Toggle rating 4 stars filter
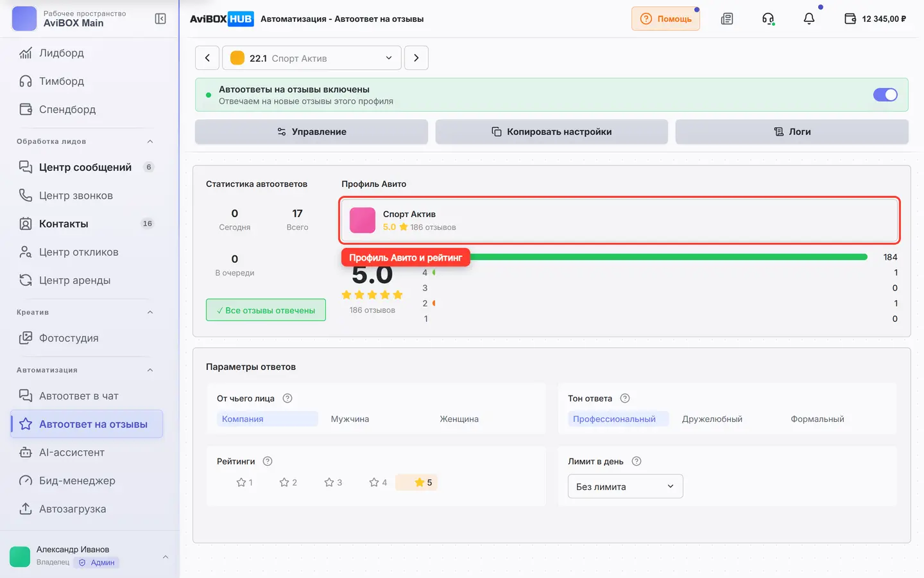924x578 pixels. point(378,482)
